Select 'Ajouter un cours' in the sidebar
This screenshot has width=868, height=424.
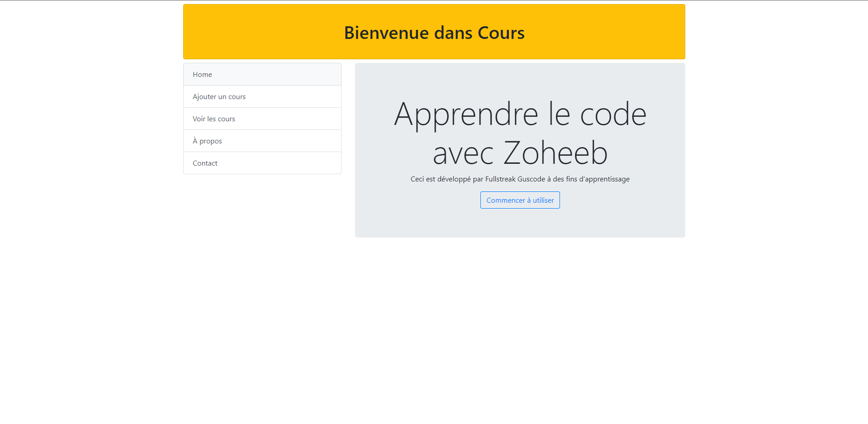tap(219, 97)
